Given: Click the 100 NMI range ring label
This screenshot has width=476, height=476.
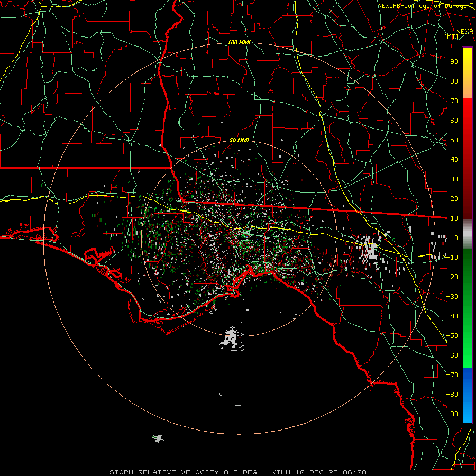Looking at the screenshot, I should [x=239, y=42].
